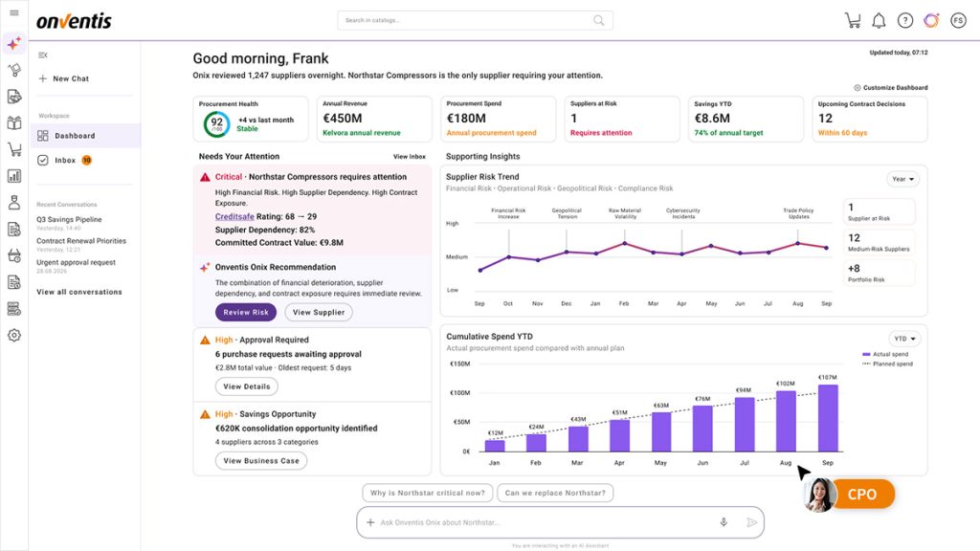Click the '12 Medium-Risk Suppliers' tile
Screen dimensions: 980x551
pos(879,242)
